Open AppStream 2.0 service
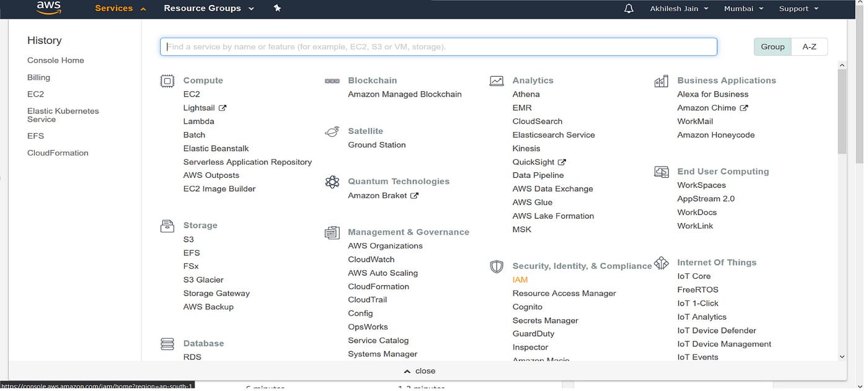Viewport: 868px width, 391px height. 706,199
